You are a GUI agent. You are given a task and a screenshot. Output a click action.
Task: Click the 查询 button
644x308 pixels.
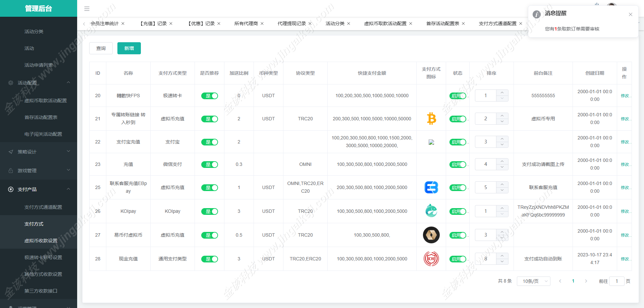coord(101,48)
